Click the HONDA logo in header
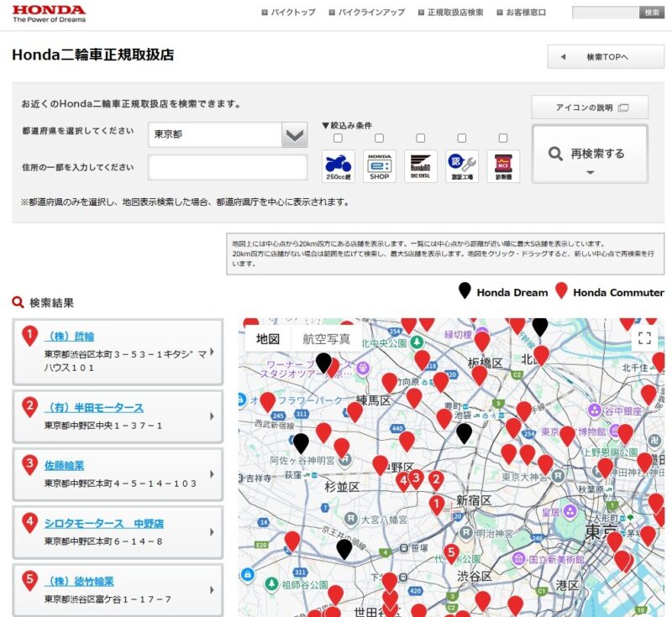672x617 pixels. point(49,12)
